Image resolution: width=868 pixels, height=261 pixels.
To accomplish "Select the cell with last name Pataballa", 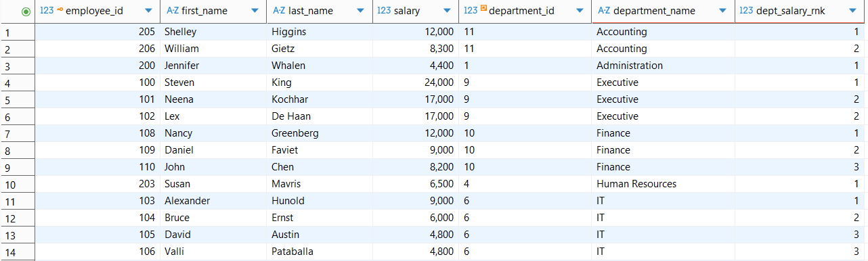I will [x=319, y=252].
